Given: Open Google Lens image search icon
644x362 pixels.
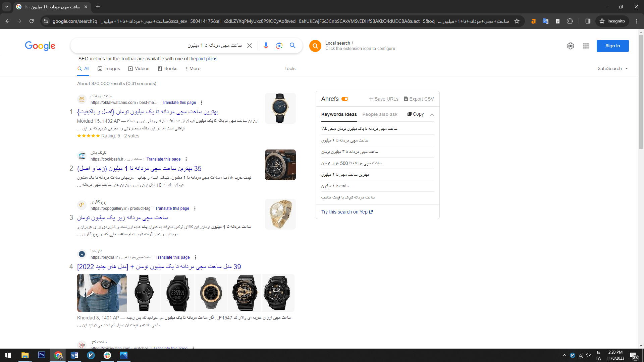Looking at the screenshot, I should point(279,46).
